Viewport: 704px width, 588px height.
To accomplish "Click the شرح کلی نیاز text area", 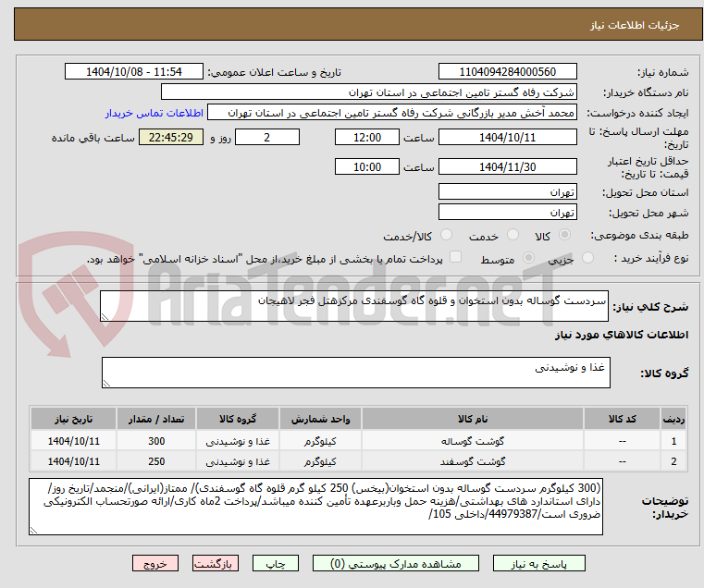I will pos(353,306).
